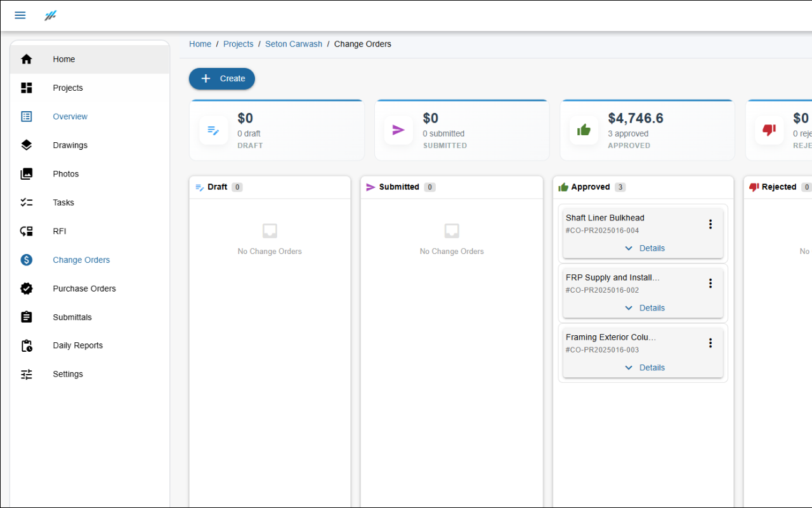Screen dimensions: 812x508
Task: Open the Drawings section icon
Action: (26, 145)
